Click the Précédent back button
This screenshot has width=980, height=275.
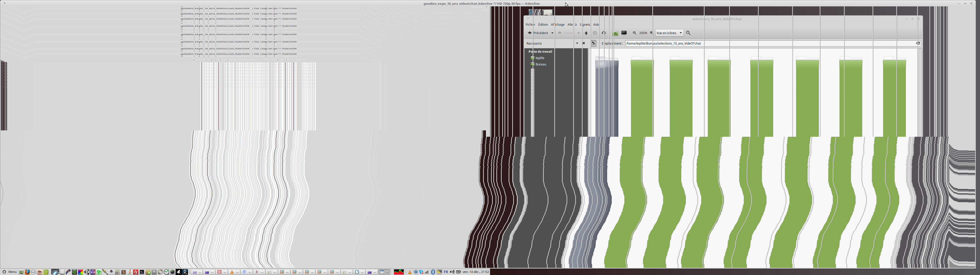(538, 33)
